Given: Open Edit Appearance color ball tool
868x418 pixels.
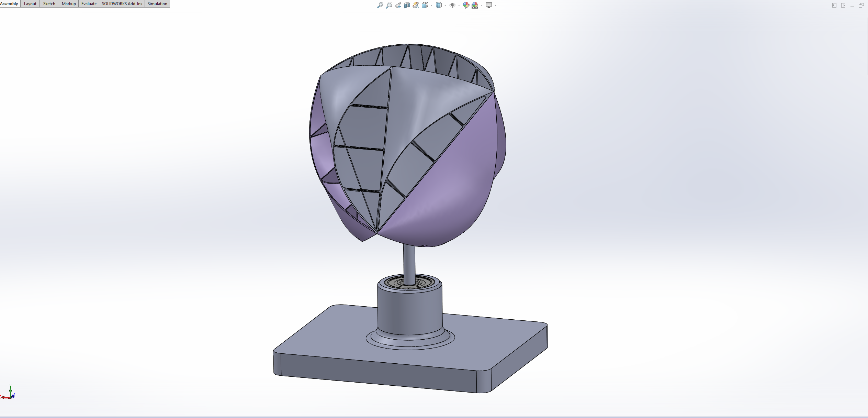Looking at the screenshot, I should coord(466,5).
